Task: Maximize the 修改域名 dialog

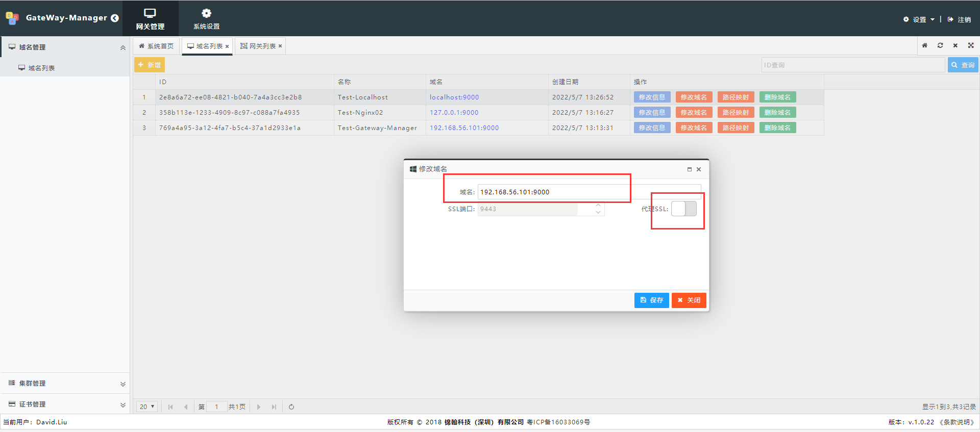Action: coord(689,169)
